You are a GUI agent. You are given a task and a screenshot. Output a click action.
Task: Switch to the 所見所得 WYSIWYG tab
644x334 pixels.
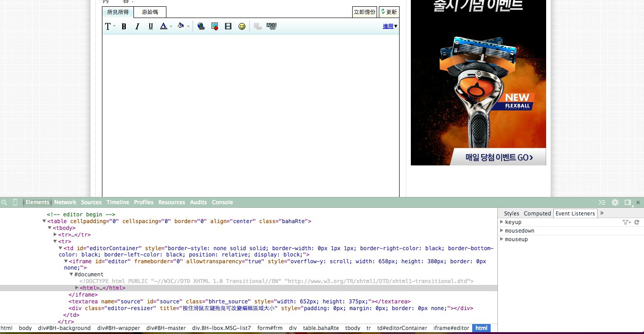click(118, 12)
